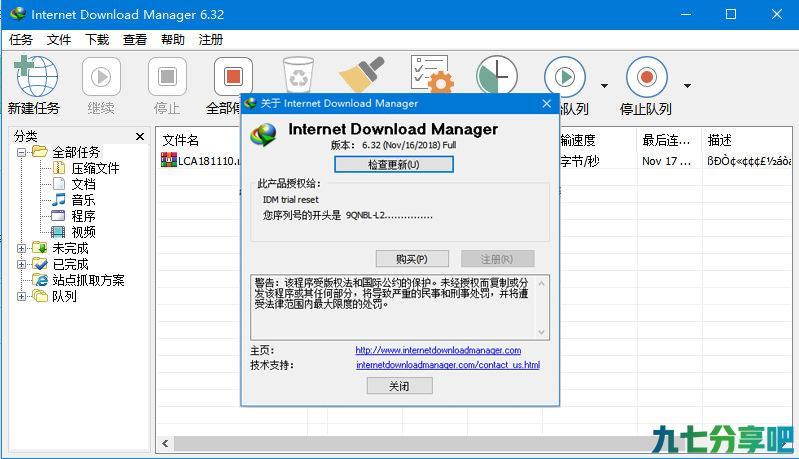Click the IDM logo in About dialog
799x459 pixels.
264,135
